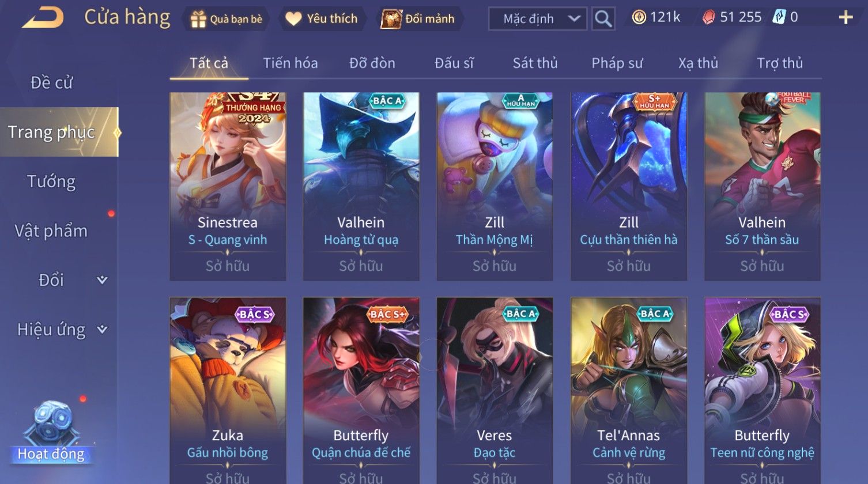Switch to the Sát thủ tab
Screen dimensions: 868x484
pyautogui.click(x=535, y=63)
